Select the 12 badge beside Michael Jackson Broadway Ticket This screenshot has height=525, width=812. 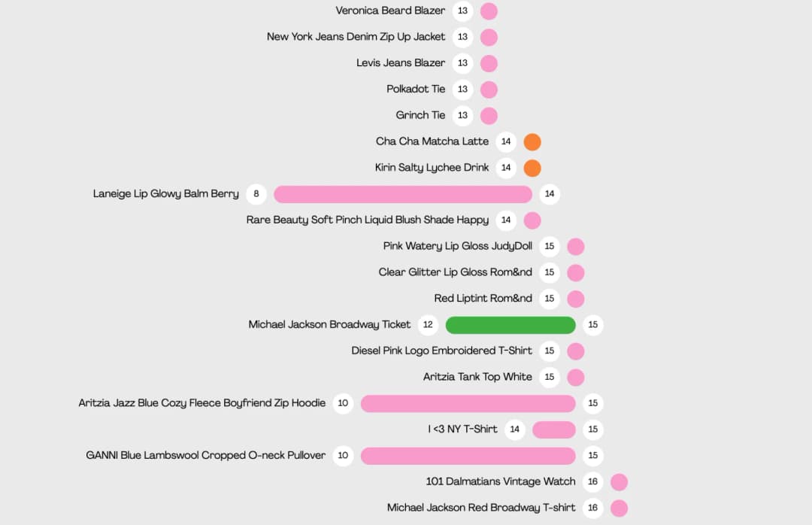(x=429, y=324)
